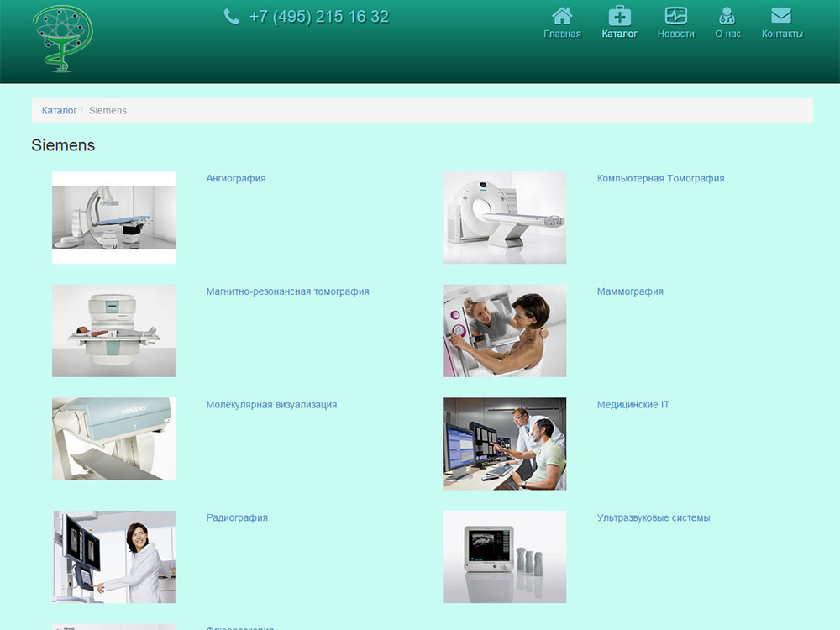Select the doctor icon for О нас
This screenshot has width=840, height=630.
coord(727,15)
